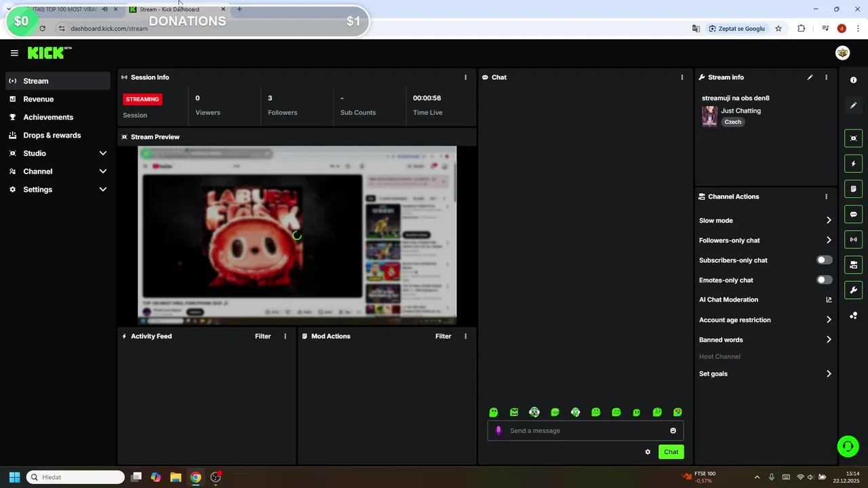Click the broadcast signal icon in right sidebar
868x488 pixels.
coord(853,239)
